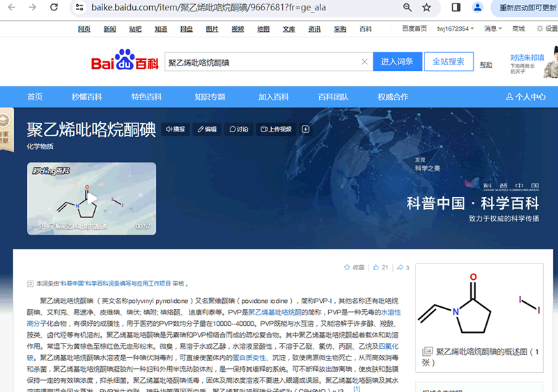Open the 聚乙烯基吡咯烷酮 hyperlink

pyautogui.click(x=274, y=312)
